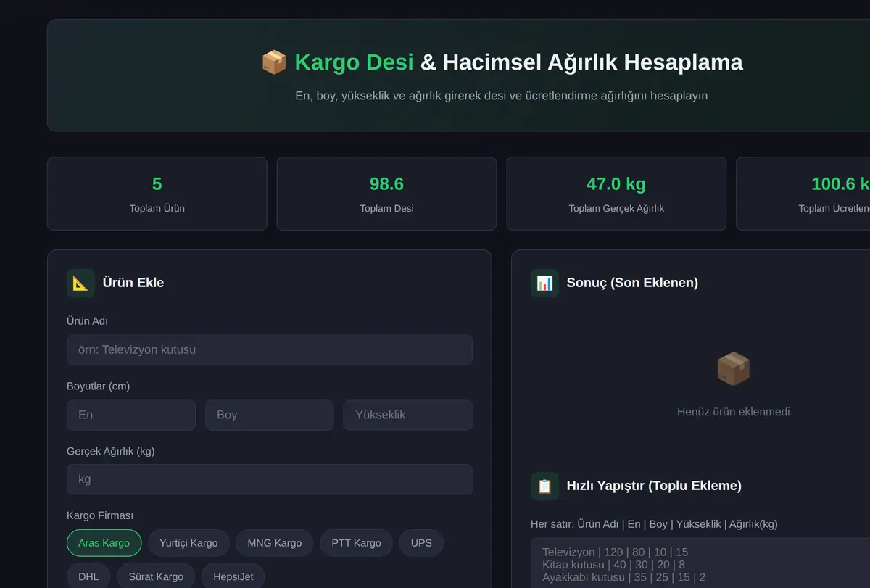This screenshot has width=870, height=588.
Task: Click the Kargo Firması label
Action: pos(100,515)
